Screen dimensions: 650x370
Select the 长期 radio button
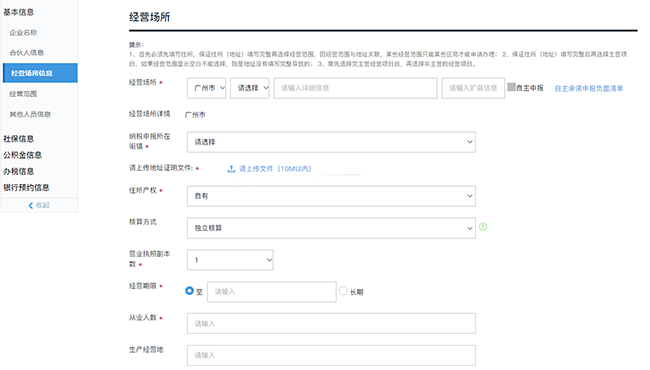tap(343, 291)
